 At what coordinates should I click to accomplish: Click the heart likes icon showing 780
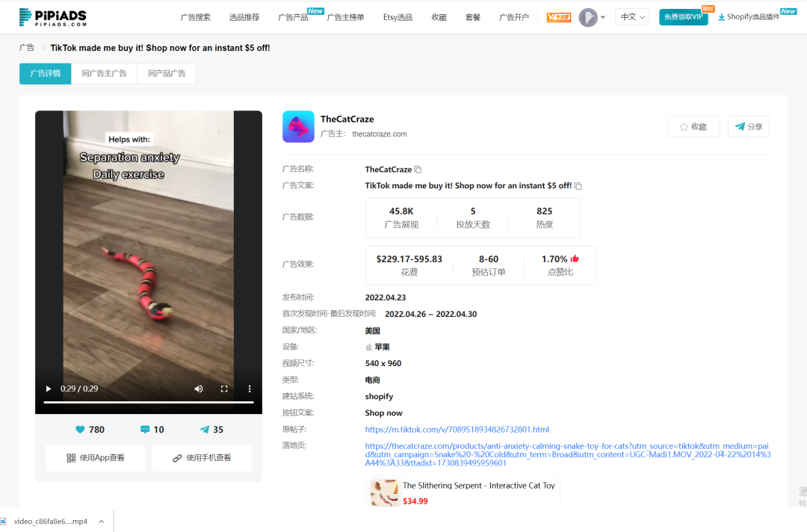click(x=80, y=429)
